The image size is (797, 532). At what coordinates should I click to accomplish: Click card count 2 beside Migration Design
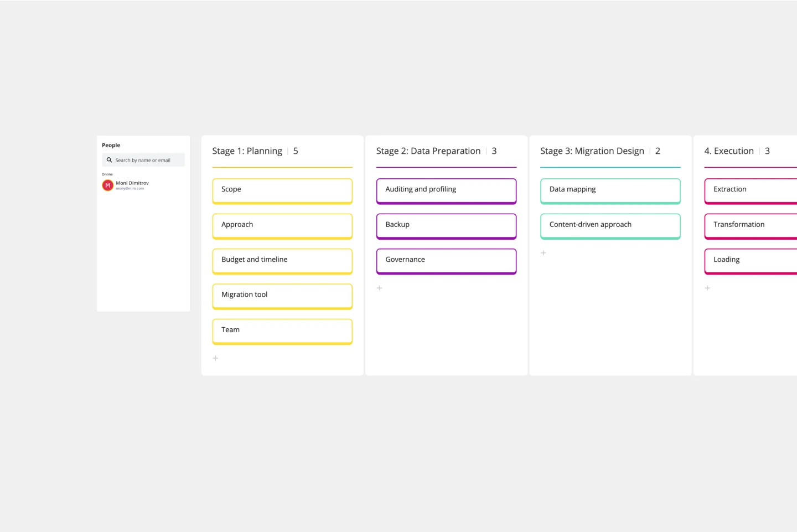tap(658, 151)
